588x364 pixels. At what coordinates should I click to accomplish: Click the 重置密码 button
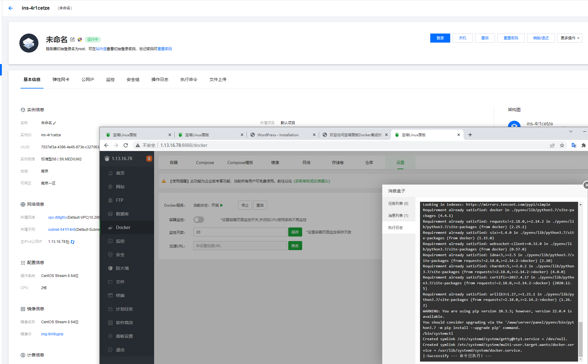pos(511,38)
